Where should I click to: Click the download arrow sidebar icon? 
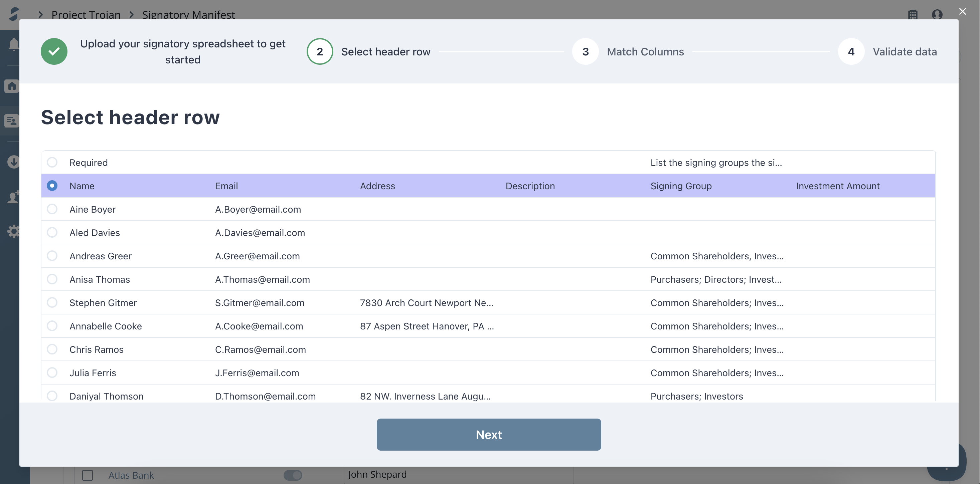tap(14, 162)
